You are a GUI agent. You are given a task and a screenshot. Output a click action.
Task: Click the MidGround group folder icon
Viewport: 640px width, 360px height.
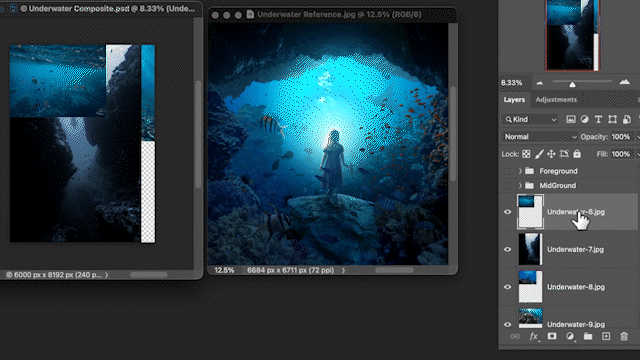(529, 185)
